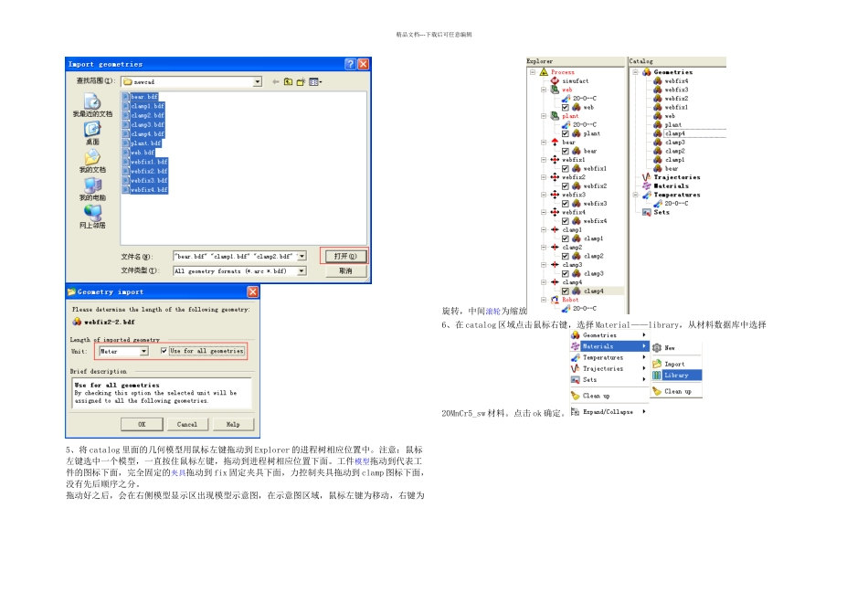Click the 取消 (Cancel) button in Import dialog

[344, 270]
